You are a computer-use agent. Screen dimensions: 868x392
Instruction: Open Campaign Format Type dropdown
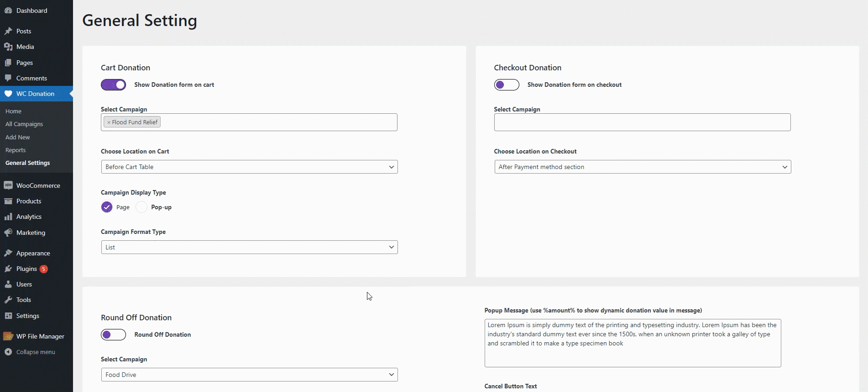[249, 247]
